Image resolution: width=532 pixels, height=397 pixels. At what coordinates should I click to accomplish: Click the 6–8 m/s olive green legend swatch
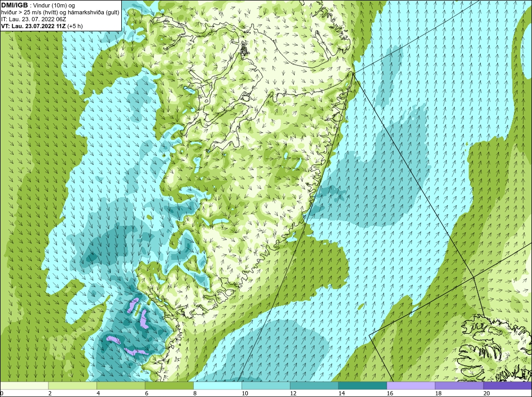click(169, 385)
